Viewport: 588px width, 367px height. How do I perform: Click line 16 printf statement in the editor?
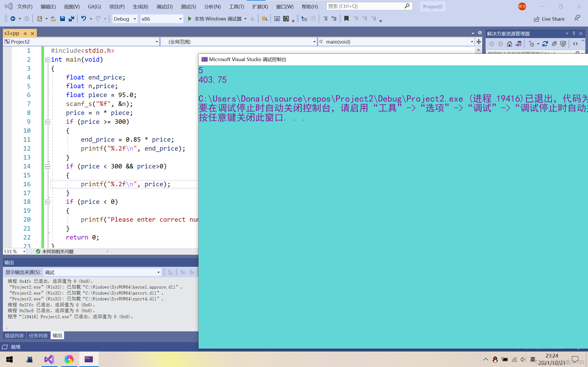(x=125, y=184)
